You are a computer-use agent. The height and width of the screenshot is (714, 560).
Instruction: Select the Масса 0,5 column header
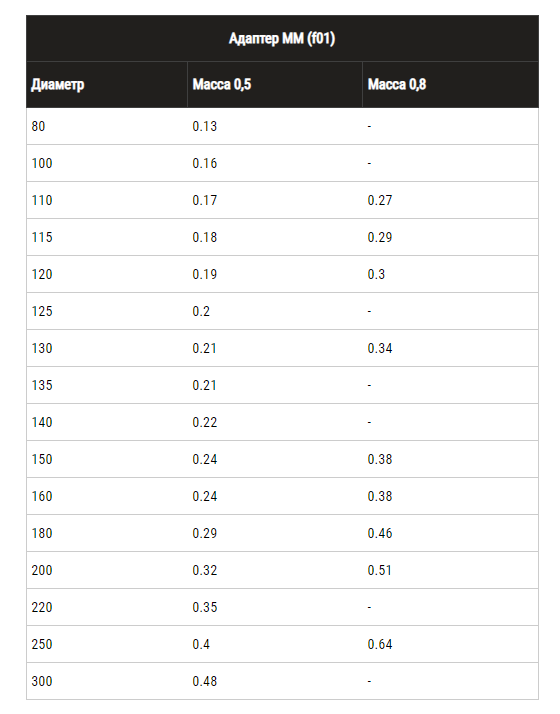click(222, 84)
